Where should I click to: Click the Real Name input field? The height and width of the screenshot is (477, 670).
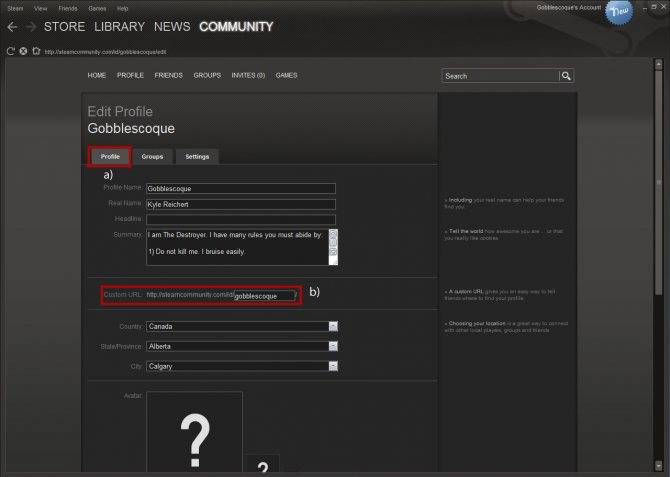pyautogui.click(x=241, y=204)
